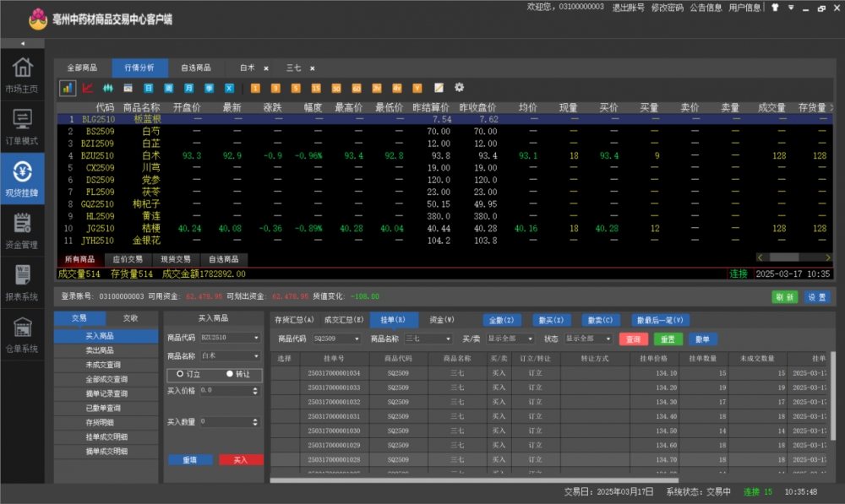Close the 白术 tab
Image resolution: width=845 pixels, height=504 pixels.
pyautogui.click(x=266, y=68)
